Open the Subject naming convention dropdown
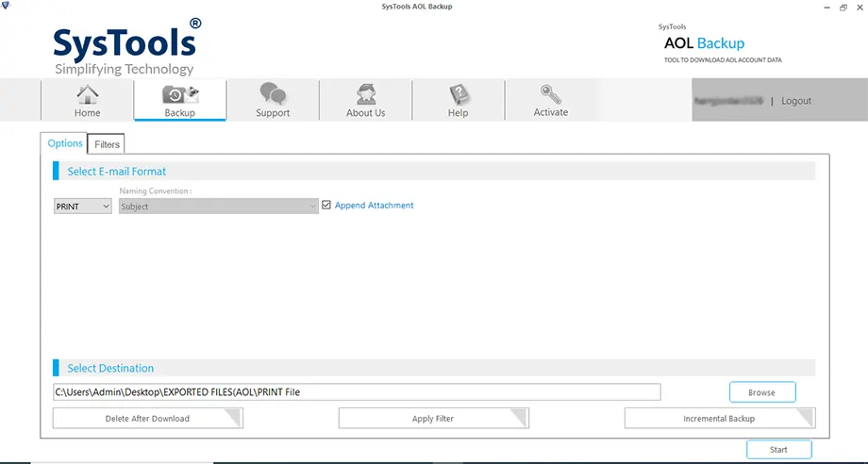The height and width of the screenshot is (464, 868). [219, 207]
